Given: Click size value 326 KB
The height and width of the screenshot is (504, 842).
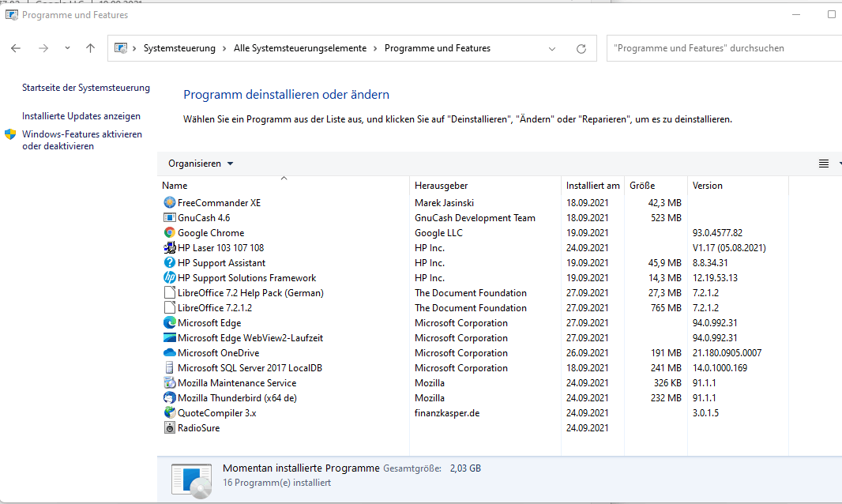Looking at the screenshot, I should [x=667, y=383].
